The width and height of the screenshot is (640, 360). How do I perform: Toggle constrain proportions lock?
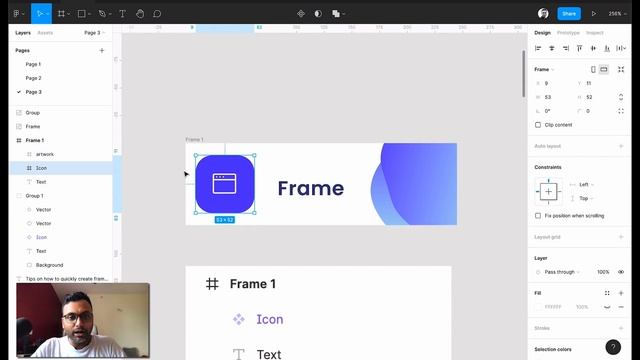[621, 97]
